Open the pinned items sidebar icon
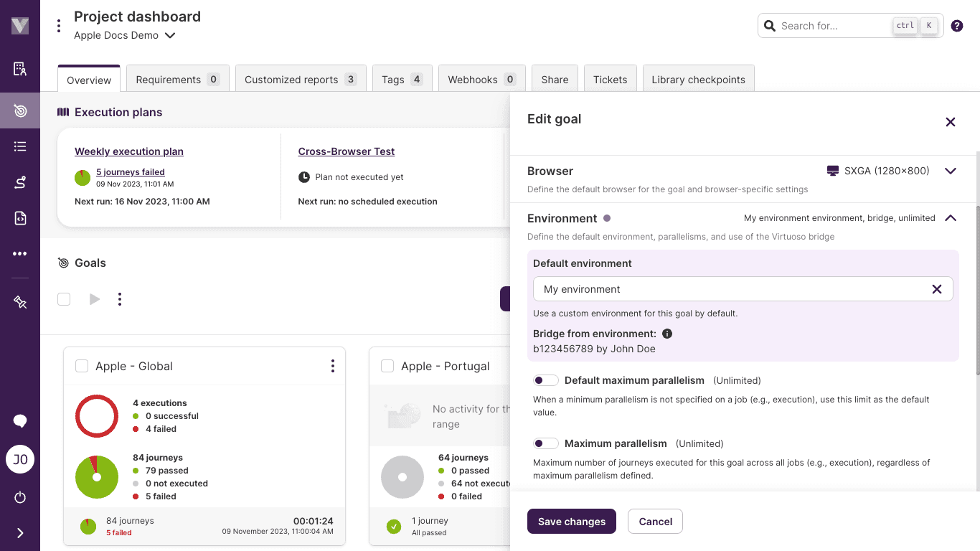This screenshot has width=980, height=551. (19, 301)
